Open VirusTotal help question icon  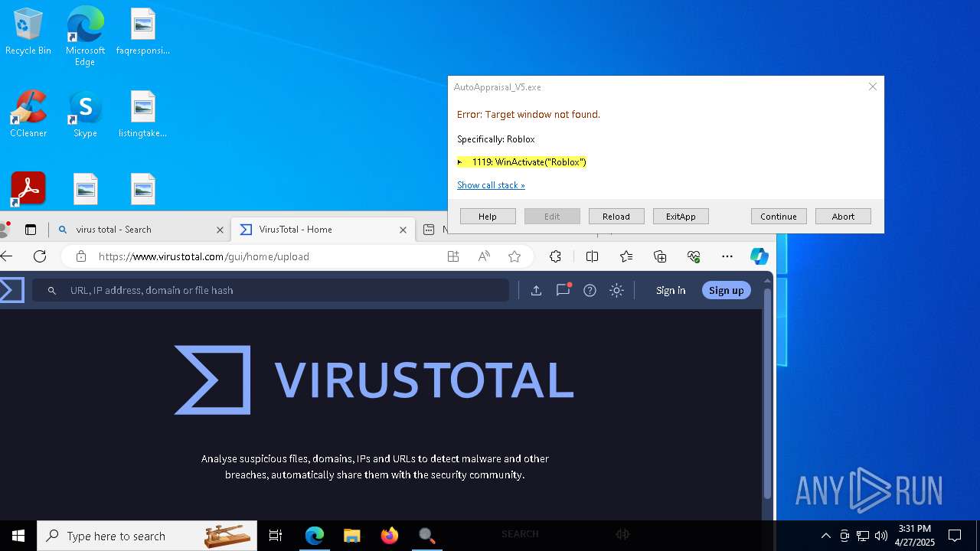tap(590, 290)
